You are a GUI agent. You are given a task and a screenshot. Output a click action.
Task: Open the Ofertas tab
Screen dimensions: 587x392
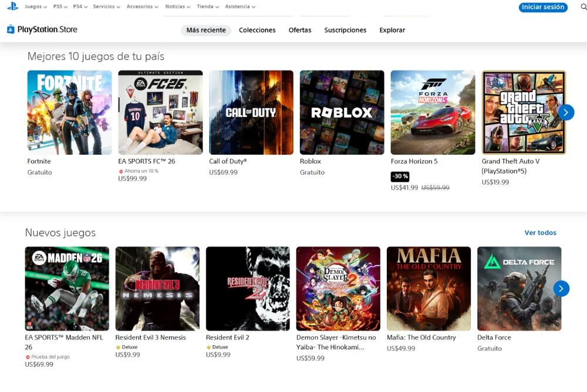pyautogui.click(x=300, y=30)
